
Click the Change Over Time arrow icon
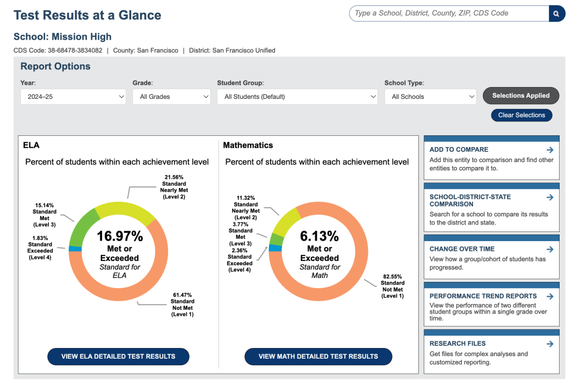tap(550, 249)
